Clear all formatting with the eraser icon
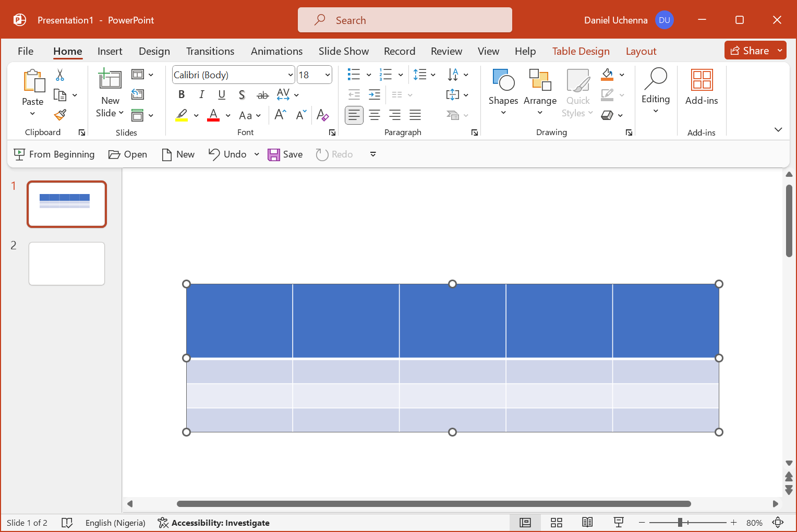 tap(323, 115)
